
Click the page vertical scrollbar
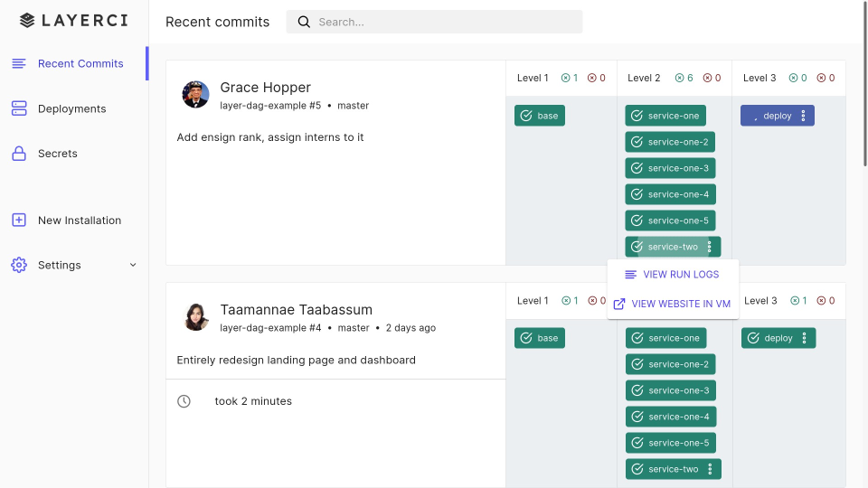point(865,83)
